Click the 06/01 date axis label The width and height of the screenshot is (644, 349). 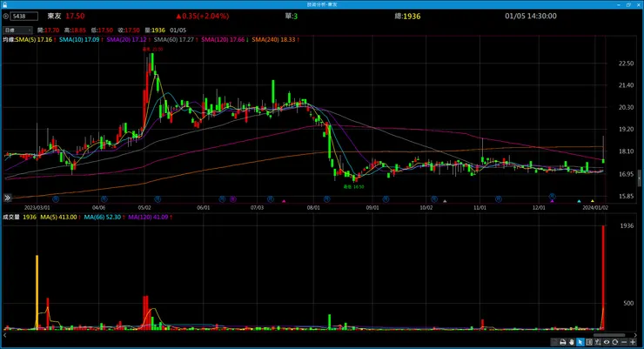[204, 208]
